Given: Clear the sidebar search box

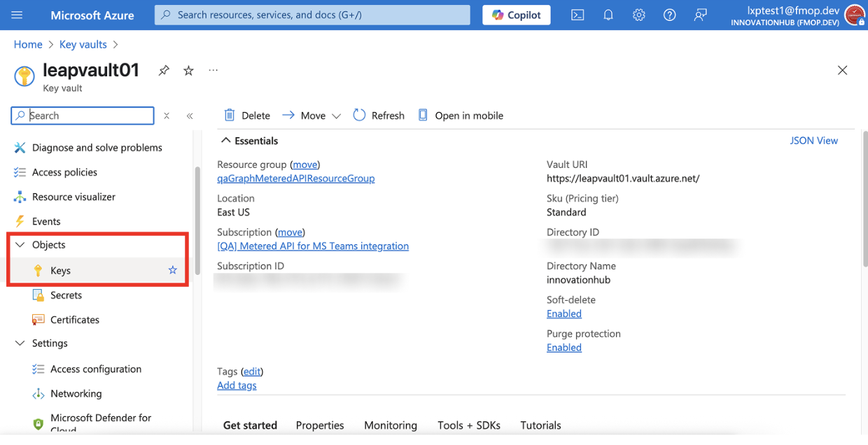Looking at the screenshot, I should [x=167, y=115].
